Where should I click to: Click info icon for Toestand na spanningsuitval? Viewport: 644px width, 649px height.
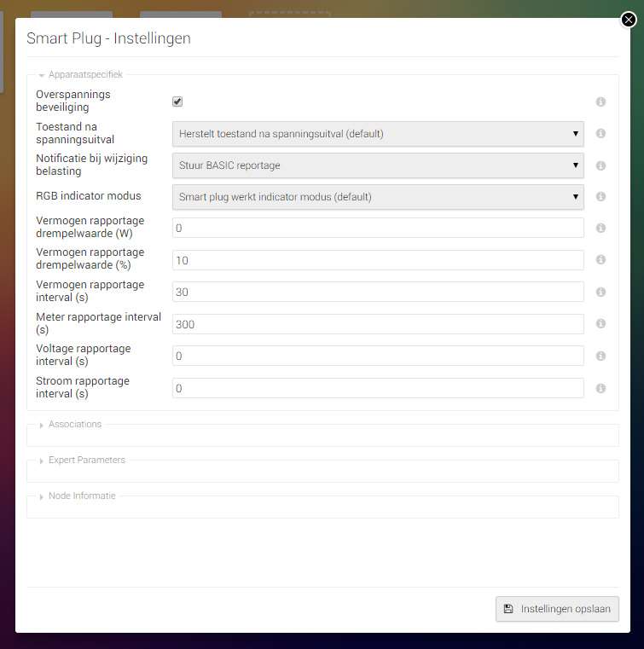(600, 134)
